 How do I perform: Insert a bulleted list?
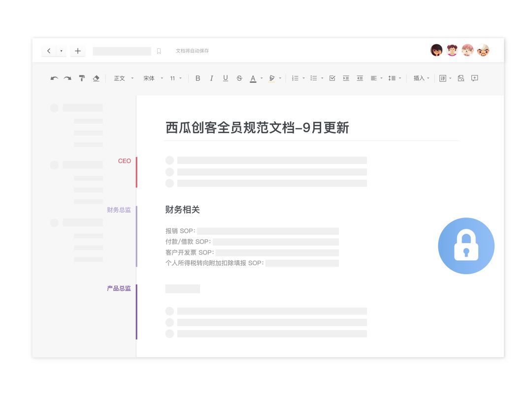click(x=313, y=78)
